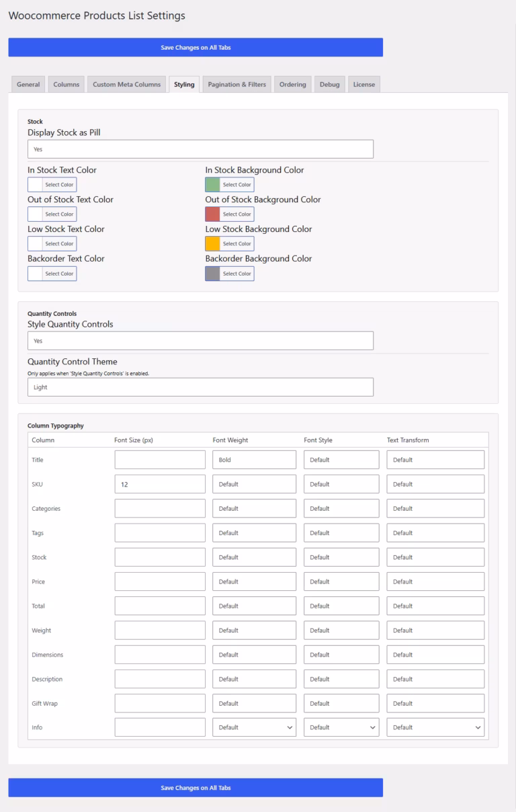Click the Gift Wrap font size field

[160, 704]
